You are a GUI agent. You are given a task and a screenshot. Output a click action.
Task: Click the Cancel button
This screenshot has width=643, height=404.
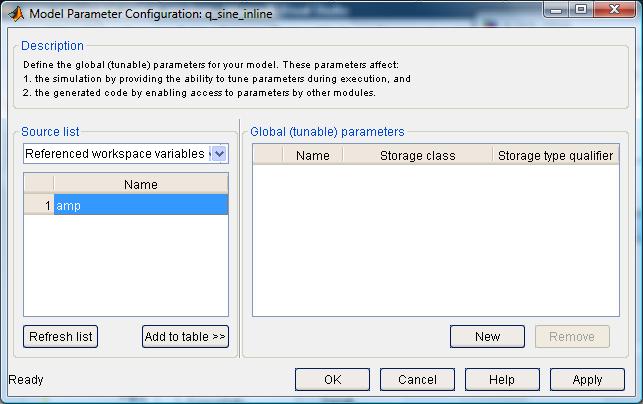click(417, 379)
